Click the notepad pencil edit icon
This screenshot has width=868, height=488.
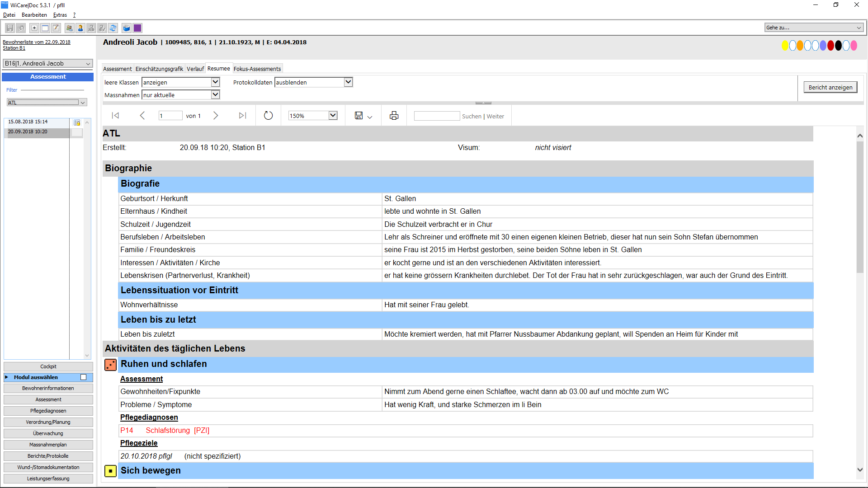click(x=56, y=28)
